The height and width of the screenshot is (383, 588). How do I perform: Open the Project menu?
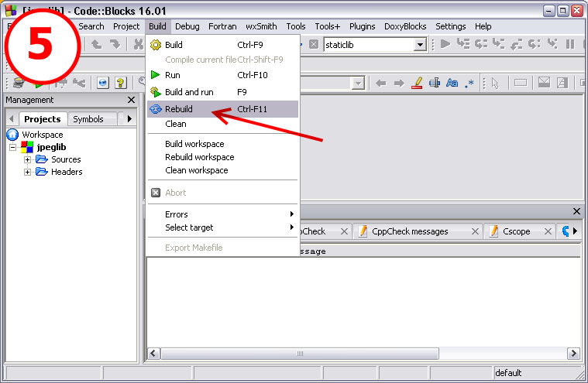point(126,26)
